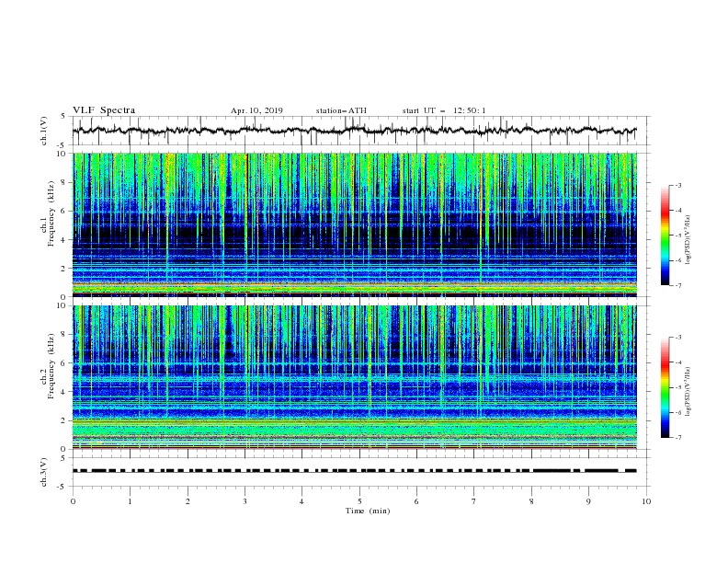The width and height of the screenshot is (728, 563).
Task: Click the "-7" label on ch.2 color bar
Action: [x=678, y=437]
